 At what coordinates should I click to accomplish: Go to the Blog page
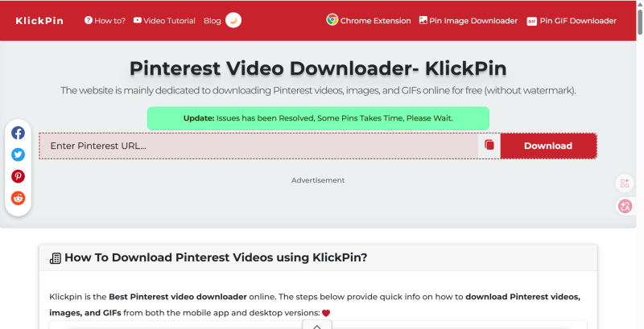(x=213, y=21)
